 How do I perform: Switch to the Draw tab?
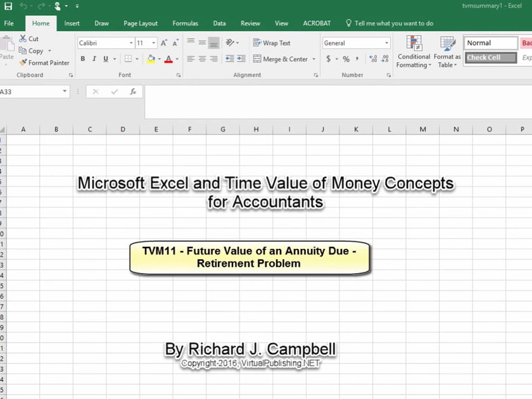pos(101,23)
